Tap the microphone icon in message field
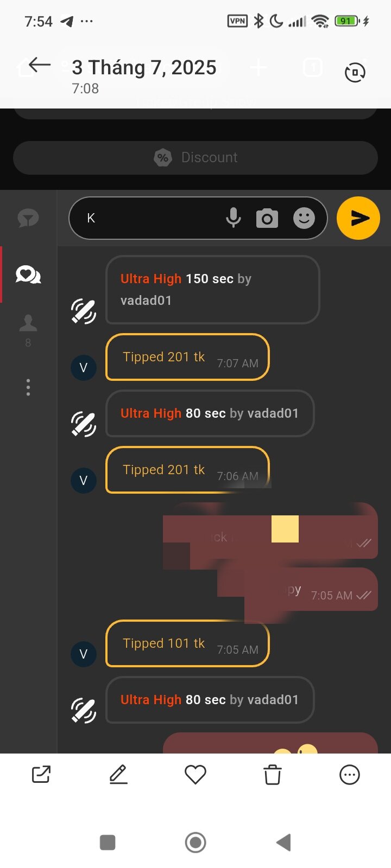Screen dimensions: 391x868 click(x=234, y=218)
